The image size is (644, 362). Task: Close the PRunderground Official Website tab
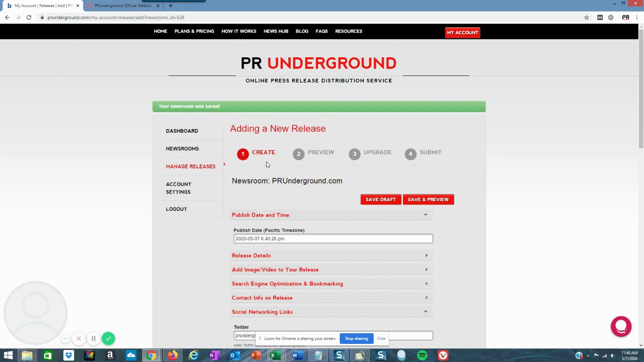pyautogui.click(x=158, y=6)
